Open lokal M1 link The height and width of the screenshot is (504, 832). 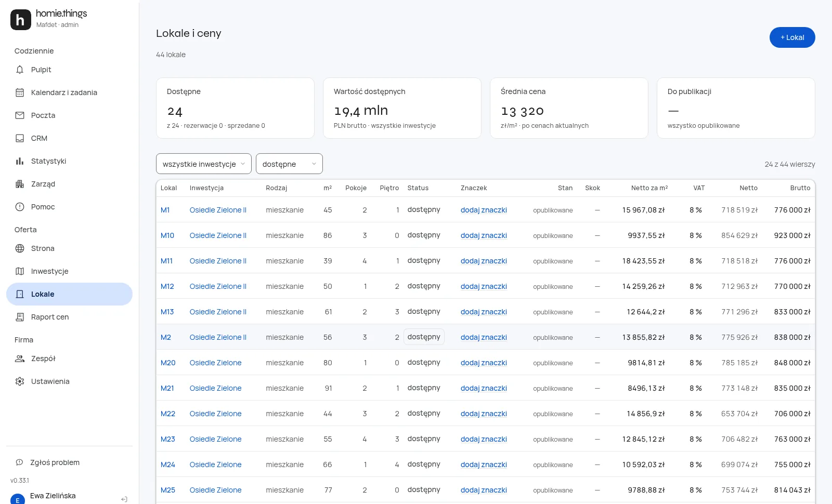[165, 210]
